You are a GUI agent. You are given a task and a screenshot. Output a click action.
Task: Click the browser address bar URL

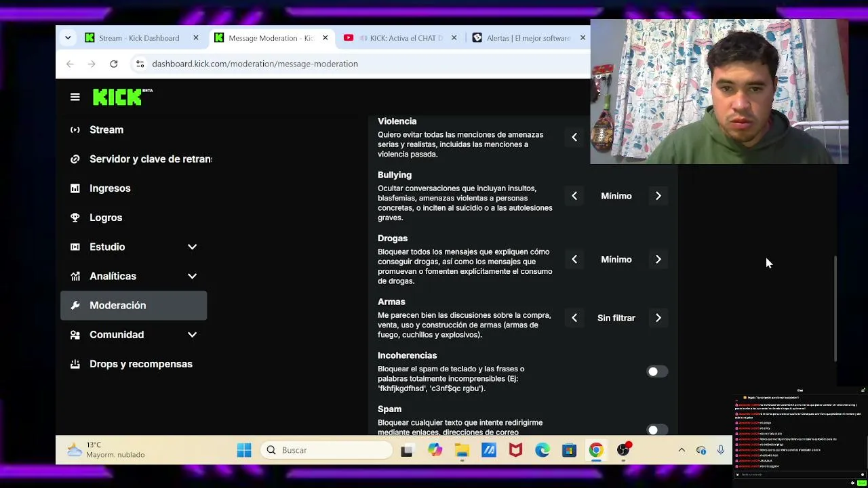click(x=255, y=64)
